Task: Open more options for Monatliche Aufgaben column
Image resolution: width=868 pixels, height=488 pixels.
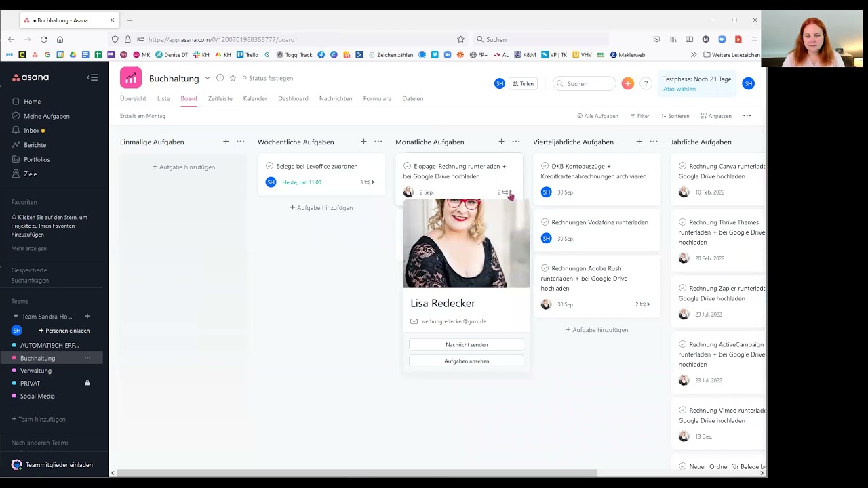Action: (515, 142)
